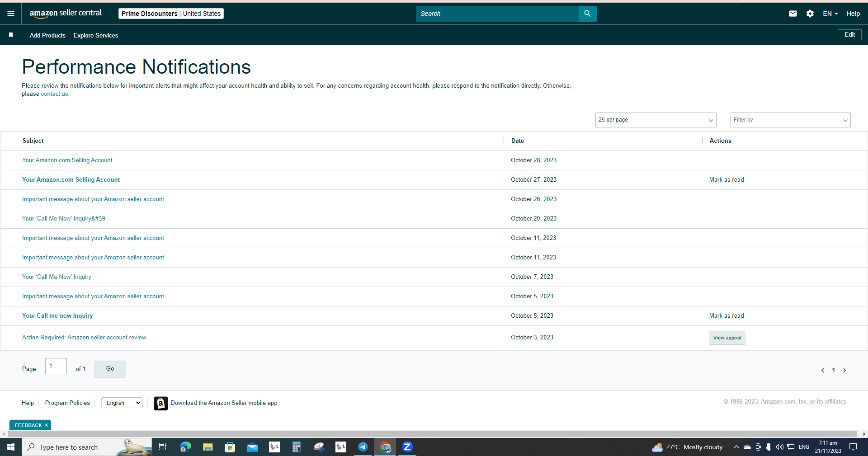Click the taskbar clock showing 7:11 am
868x456 pixels.
tap(828, 447)
